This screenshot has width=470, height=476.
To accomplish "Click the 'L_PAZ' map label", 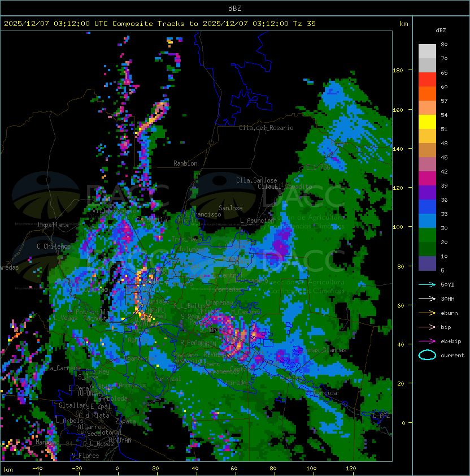I will pyautogui.click(x=381, y=416).
